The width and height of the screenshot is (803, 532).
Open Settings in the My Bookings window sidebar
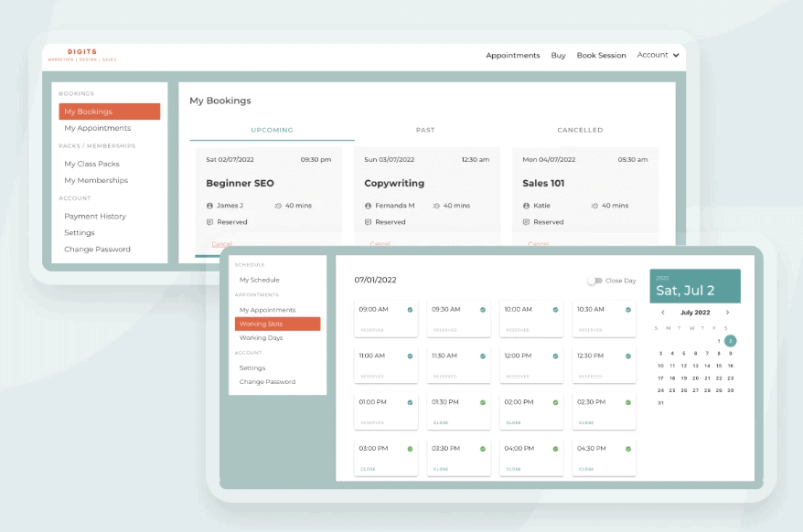pyautogui.click(x=80, y=232)
